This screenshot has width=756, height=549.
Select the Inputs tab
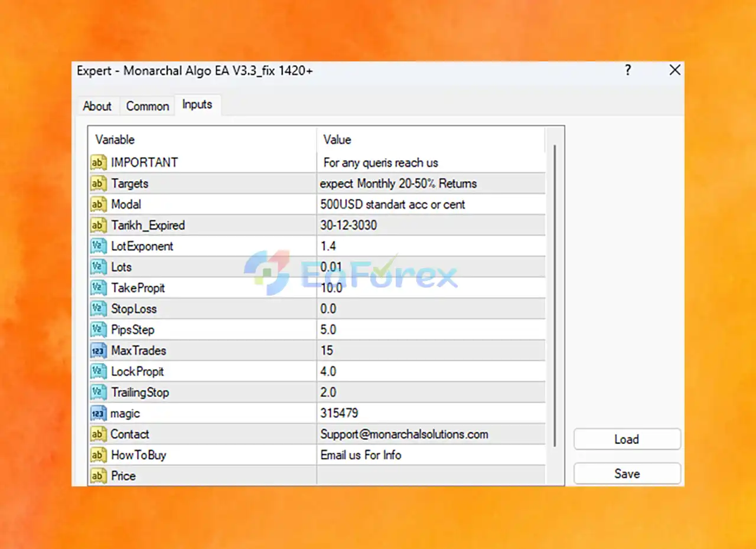tap(197, 104)
